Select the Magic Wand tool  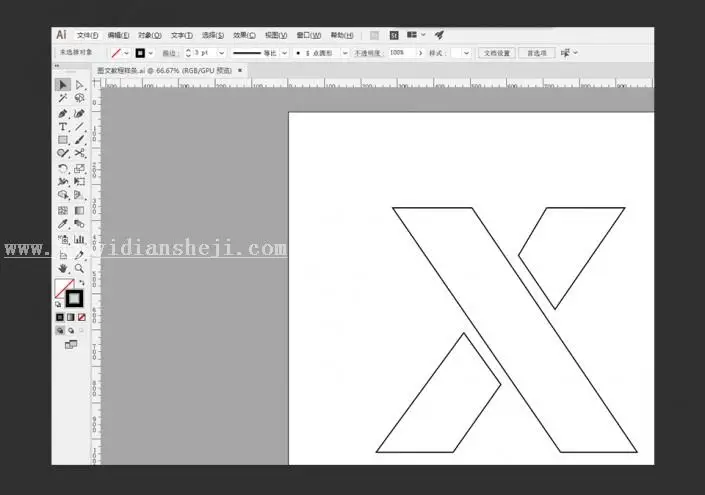pos(62,98)
